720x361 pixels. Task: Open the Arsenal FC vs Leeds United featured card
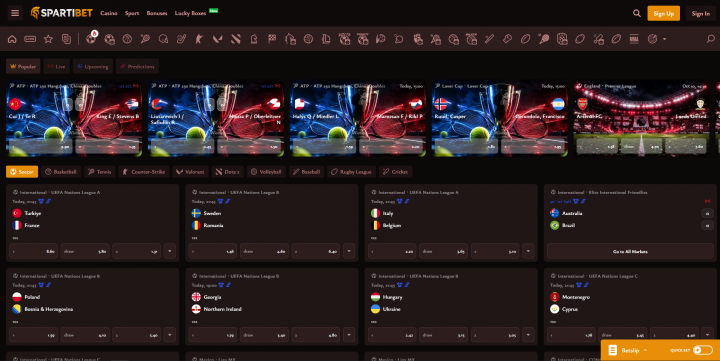641,118
